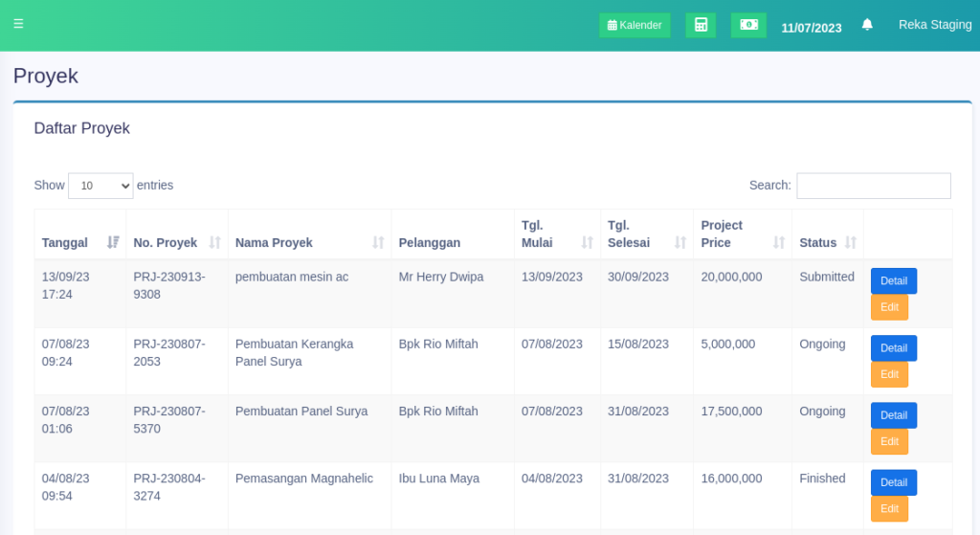
Task: Sort table by Tanggal column
Action: point(80,242)
